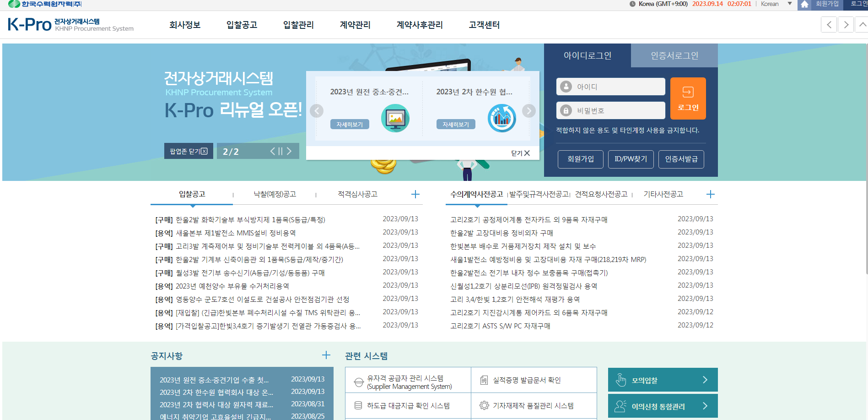Image resolution: width=868 pixels, height=420 pixels.
Task: Open notice 2023년 2차 협력사 대상 원자력 재료
Action: 216,405
